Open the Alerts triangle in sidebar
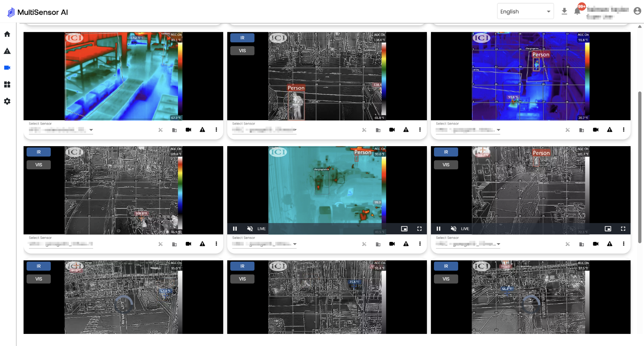 click(7, 51)
